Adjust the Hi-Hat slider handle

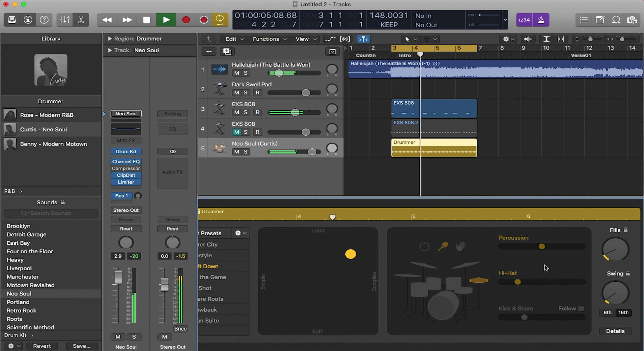point(517,282)
